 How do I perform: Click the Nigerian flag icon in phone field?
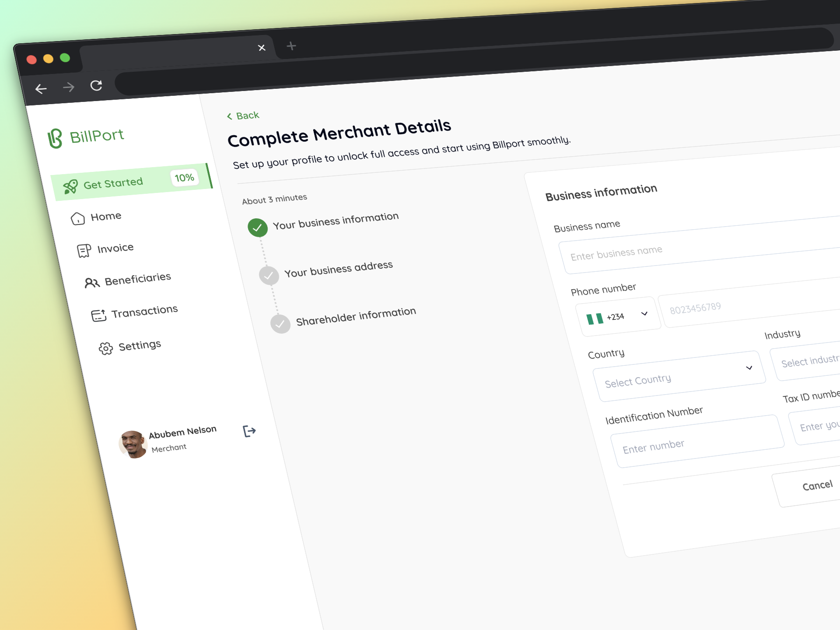coord(595,319)
